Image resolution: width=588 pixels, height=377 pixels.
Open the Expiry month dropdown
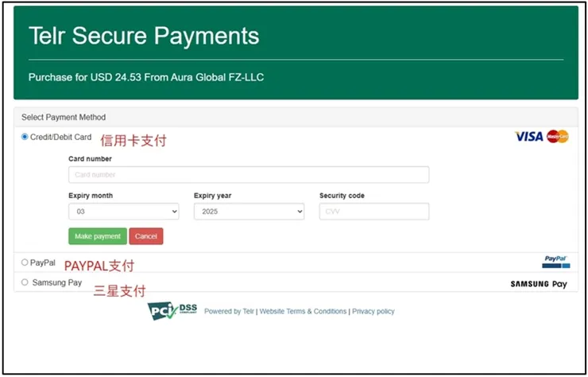[124, 212]
